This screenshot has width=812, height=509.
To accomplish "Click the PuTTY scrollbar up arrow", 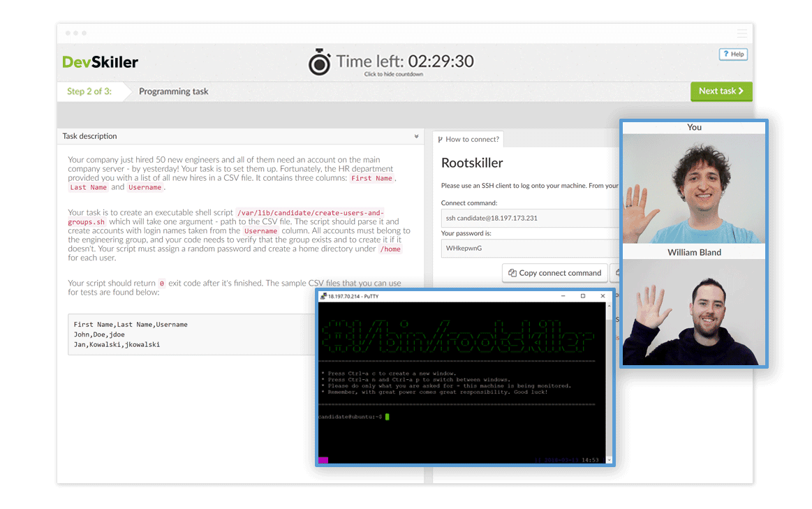I will (x=610, y=307).
